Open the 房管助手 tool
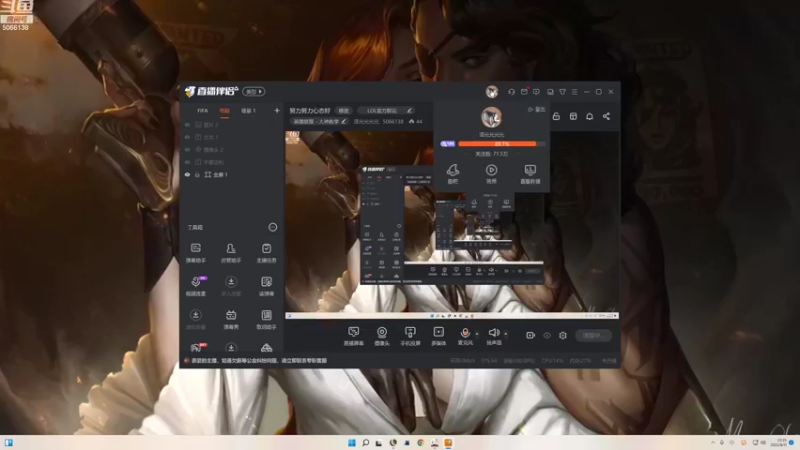The width and height of the screenshot is (800, 450). (231, 253)
